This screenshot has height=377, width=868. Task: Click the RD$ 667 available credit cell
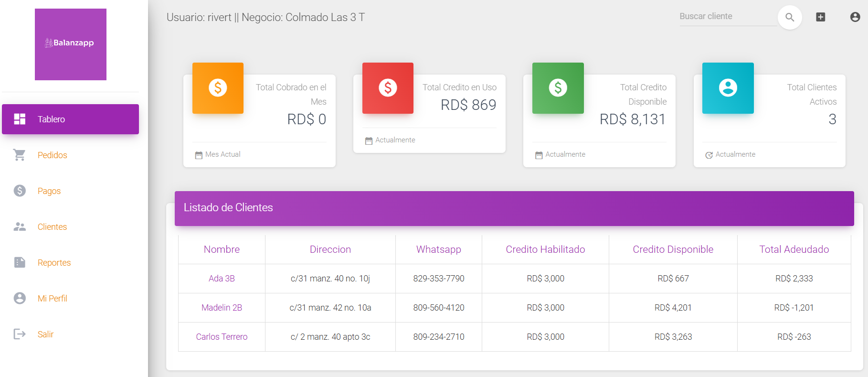coord(673,279)
